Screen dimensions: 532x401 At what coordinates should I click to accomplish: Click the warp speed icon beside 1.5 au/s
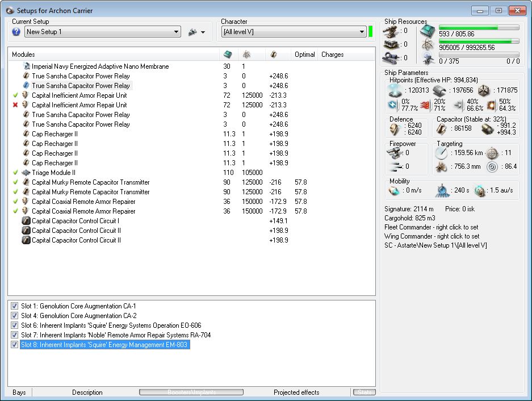(480, 191)
